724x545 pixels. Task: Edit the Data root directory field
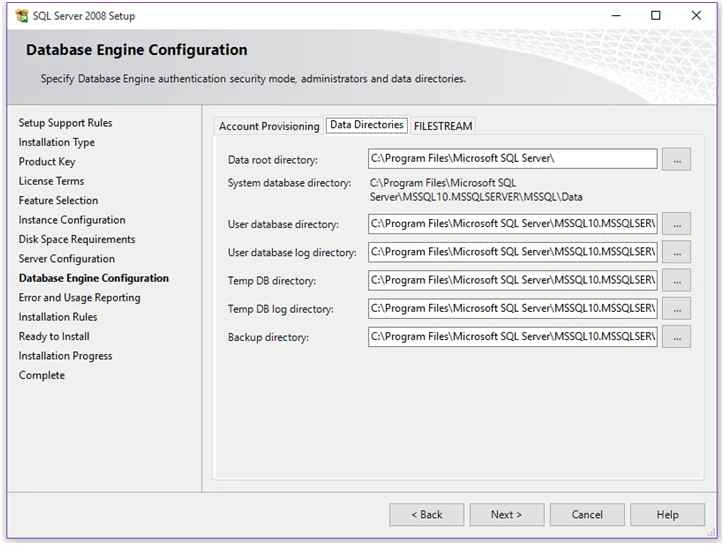pos(513,159)
